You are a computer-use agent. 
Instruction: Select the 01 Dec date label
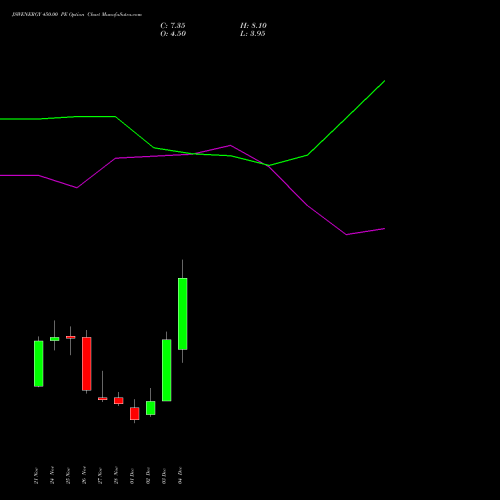(132, 476)
